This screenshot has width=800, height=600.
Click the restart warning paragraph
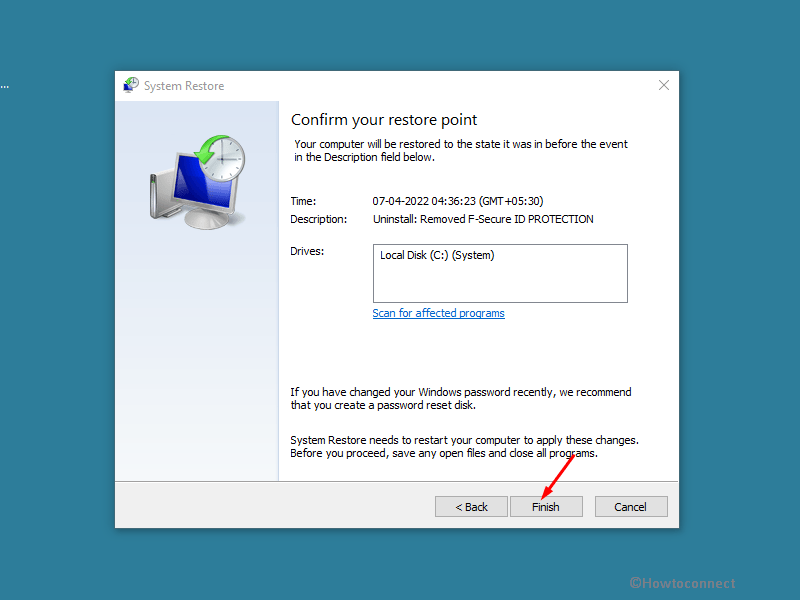(x=464, y=446)
